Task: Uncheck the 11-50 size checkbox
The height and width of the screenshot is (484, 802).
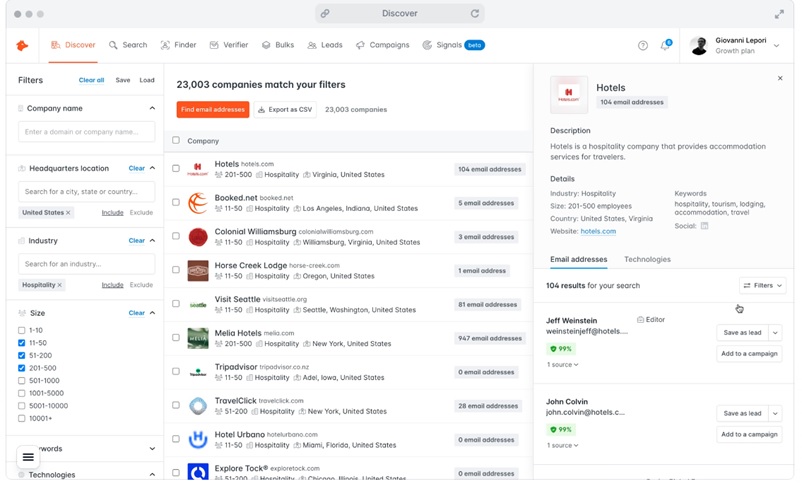Action: click(21, 343)
